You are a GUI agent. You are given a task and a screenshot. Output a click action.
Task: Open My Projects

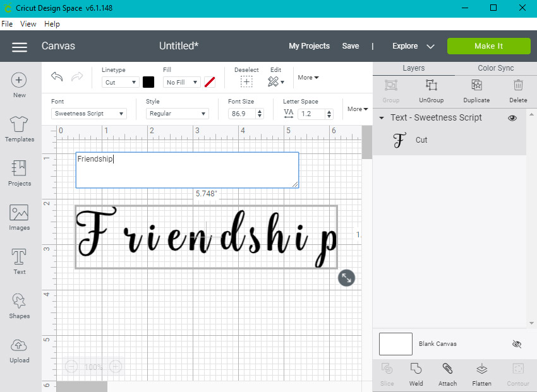pyautogui.click(x=309, y=46)
